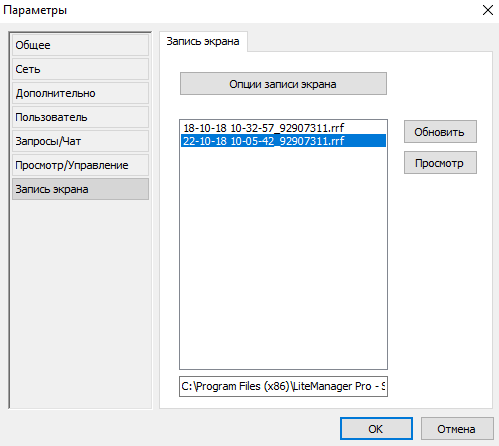Select Запись экрана in the sidebar

point(80,189)
